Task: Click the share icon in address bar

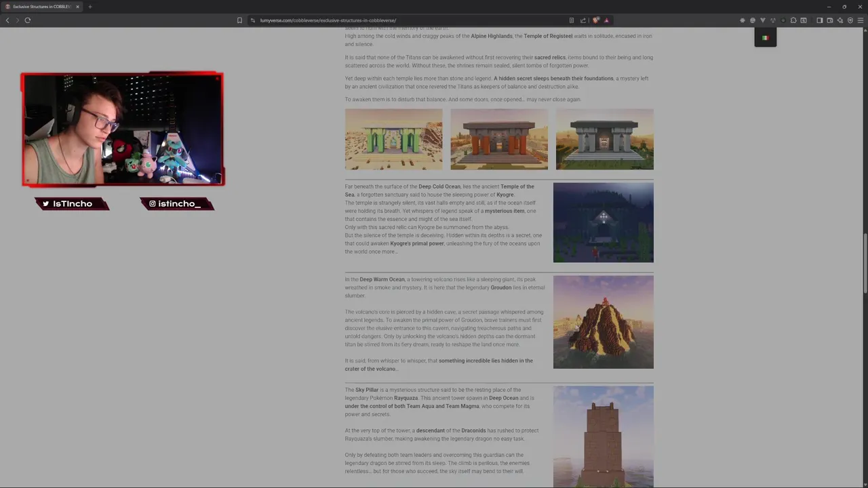Action: tap(583, 20)
